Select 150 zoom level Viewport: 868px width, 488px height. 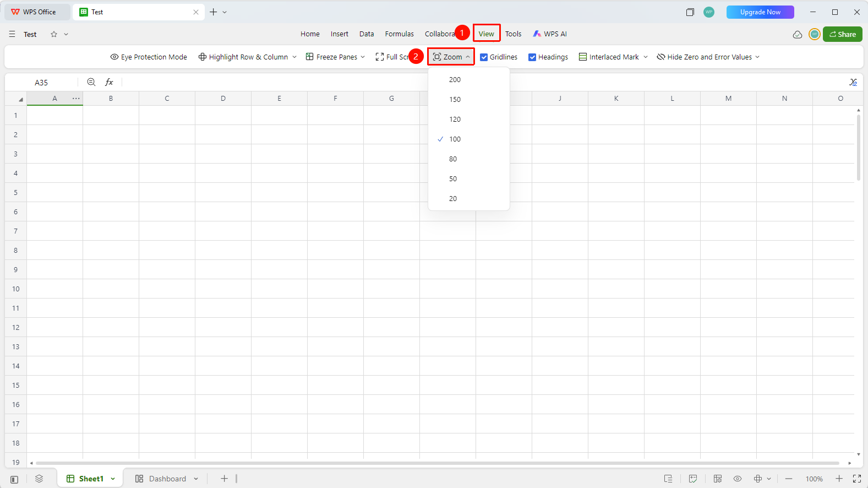(469, 100)
